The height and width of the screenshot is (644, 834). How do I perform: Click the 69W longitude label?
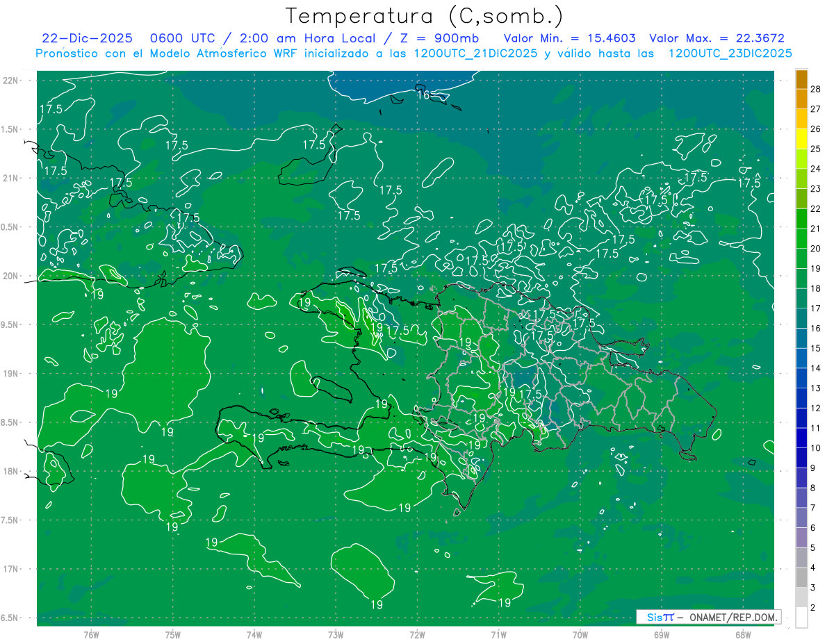point(662,634)
